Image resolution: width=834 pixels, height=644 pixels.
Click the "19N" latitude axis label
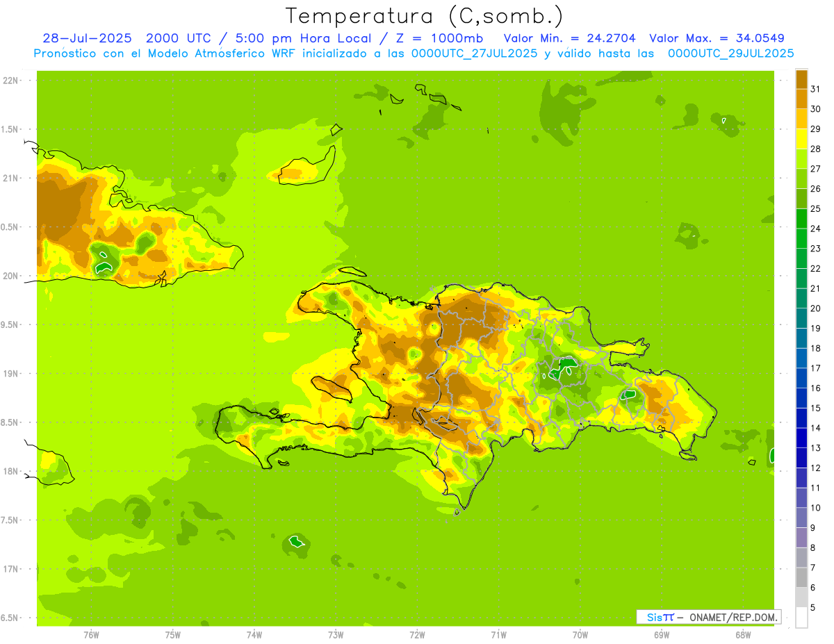coord(10,374)
